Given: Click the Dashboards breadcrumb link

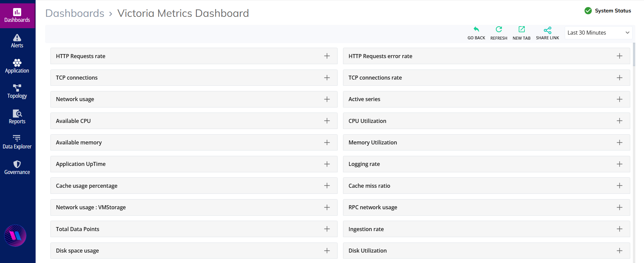Looking at the screenshot, I should (x=75, y=13).
